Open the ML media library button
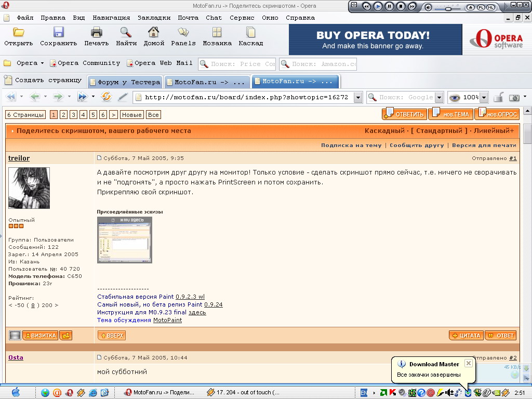Viewport: 532px width, 399px height. click(491, 7)
